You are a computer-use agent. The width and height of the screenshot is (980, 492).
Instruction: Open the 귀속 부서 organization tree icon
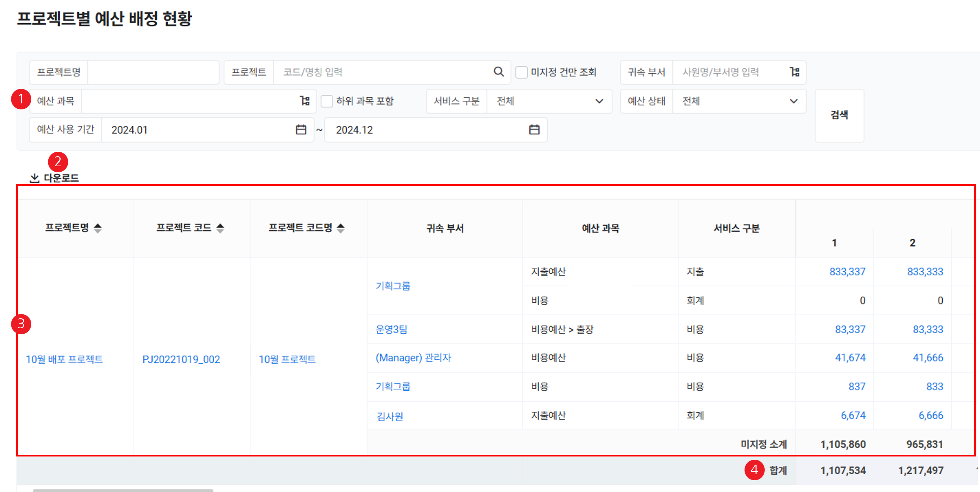pos(794,71)
